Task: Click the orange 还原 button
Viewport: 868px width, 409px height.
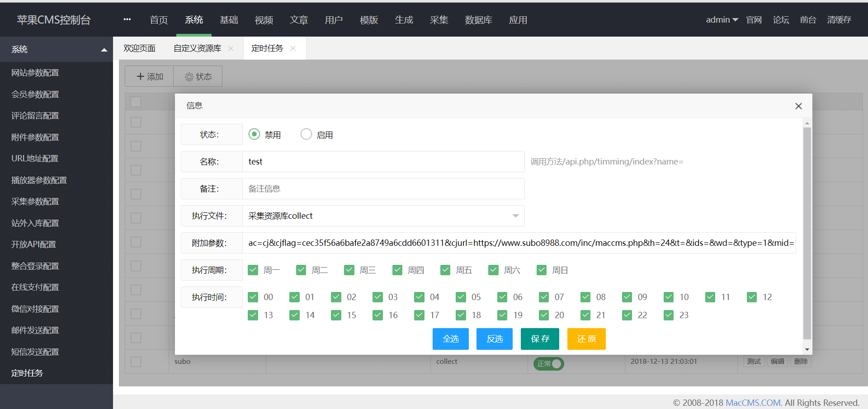Action: (x=586, y=339)
